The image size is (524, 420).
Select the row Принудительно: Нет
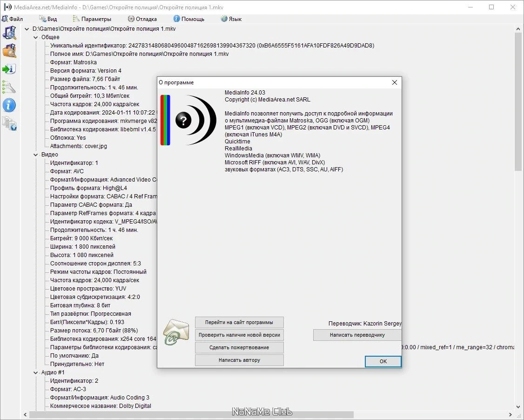tap(77, 364)
